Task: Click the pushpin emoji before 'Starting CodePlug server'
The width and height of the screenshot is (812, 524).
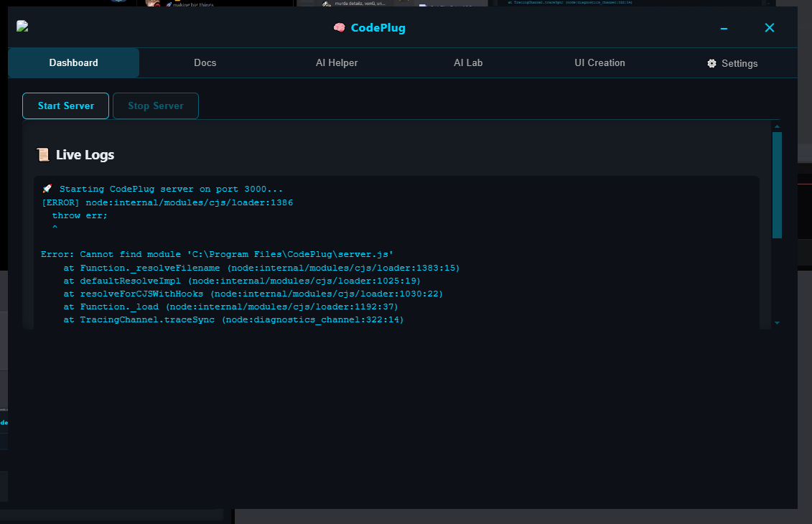Action: [47, 188]
